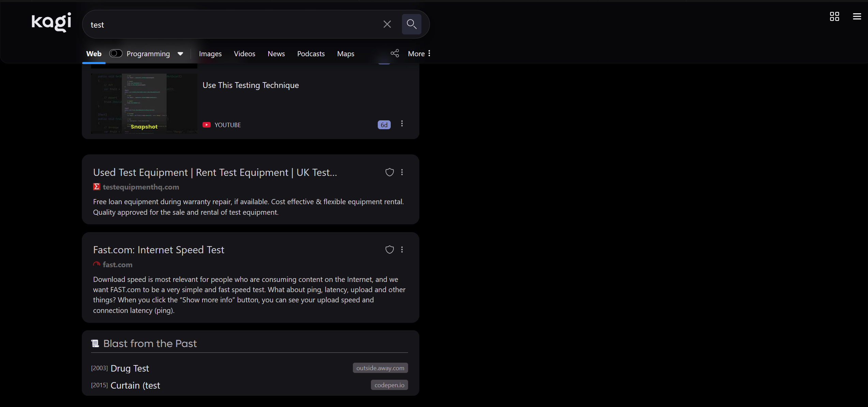Open the Fast.com: Internet Speed Test link

click(x=159, y=250)
